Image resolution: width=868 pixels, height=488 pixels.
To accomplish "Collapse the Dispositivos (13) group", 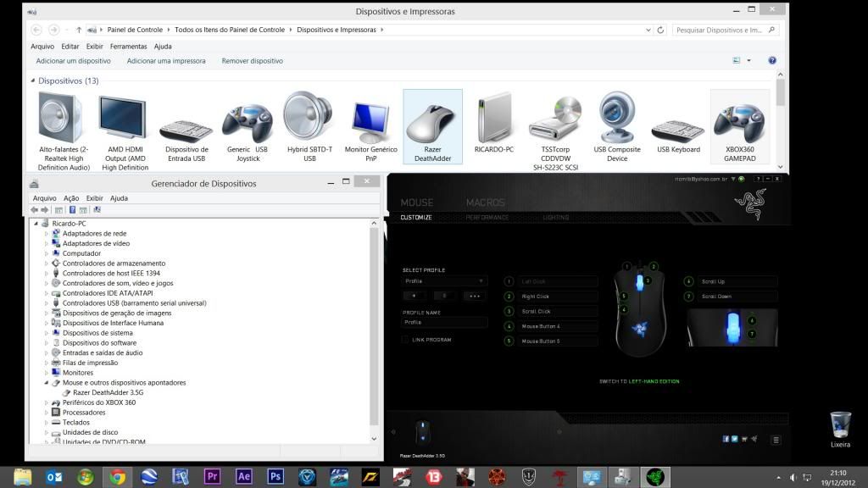I will 33,80.
